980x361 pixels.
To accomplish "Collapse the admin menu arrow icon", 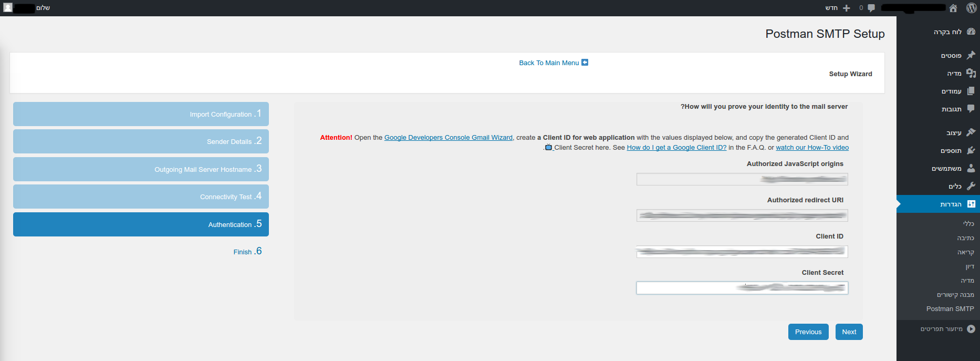I will click(971, 329).
